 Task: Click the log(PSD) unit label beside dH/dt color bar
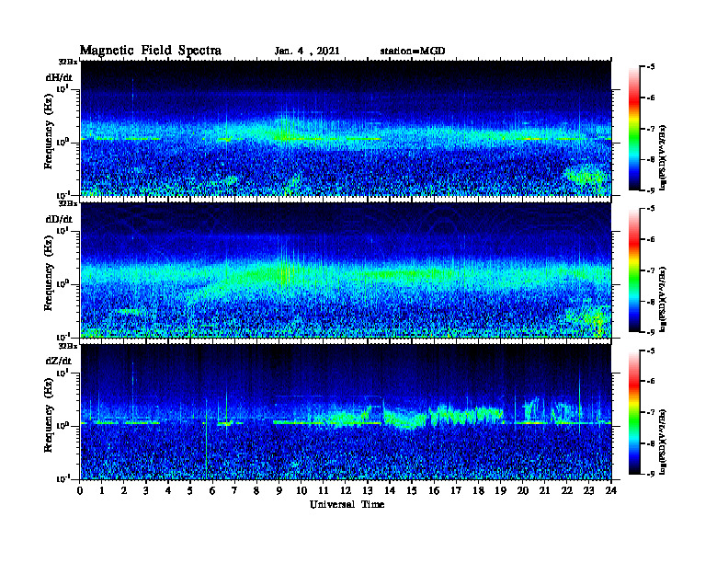point(664,158)
